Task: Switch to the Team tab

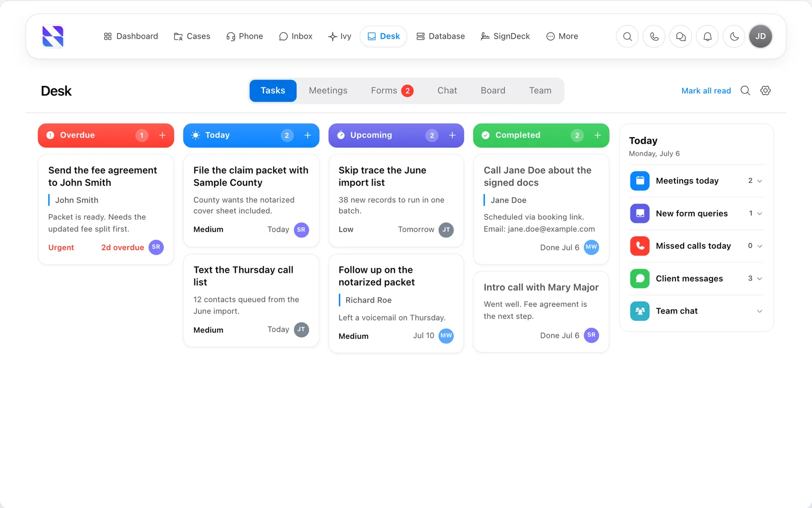Action: click(x=540, y=91)
